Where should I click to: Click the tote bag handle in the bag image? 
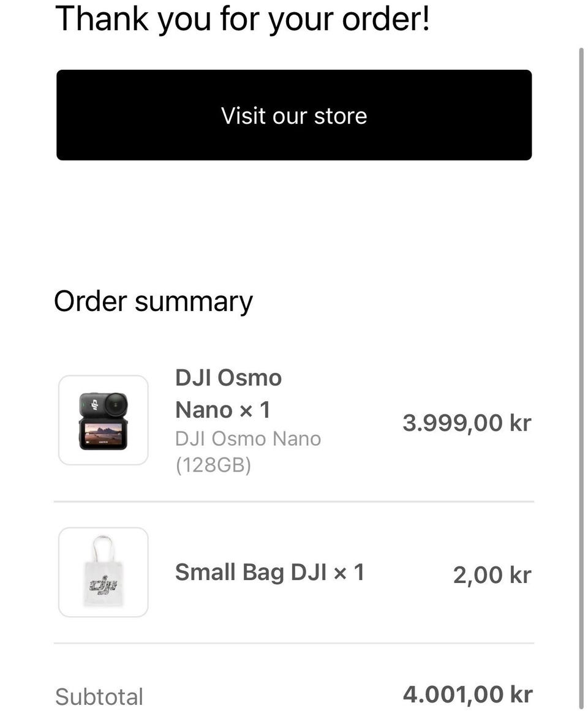[103, 548]
